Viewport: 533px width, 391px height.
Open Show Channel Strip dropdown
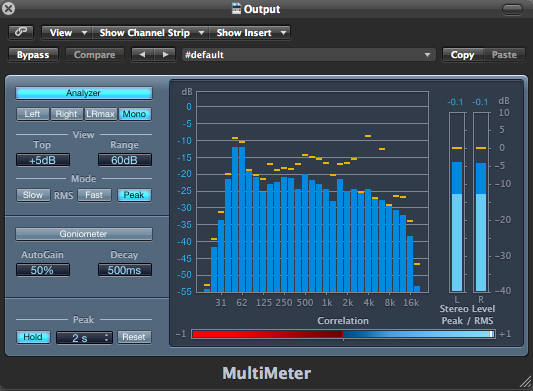coord(151,33)
